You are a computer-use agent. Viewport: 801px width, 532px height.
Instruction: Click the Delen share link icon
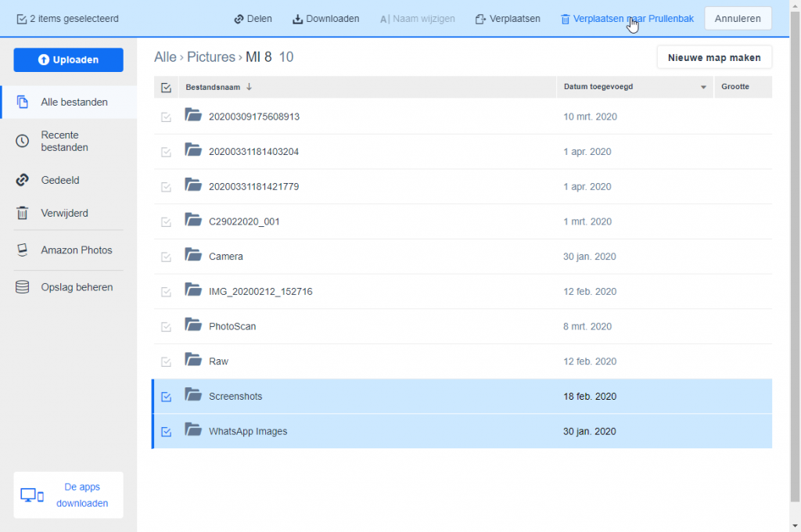[239, 19]
